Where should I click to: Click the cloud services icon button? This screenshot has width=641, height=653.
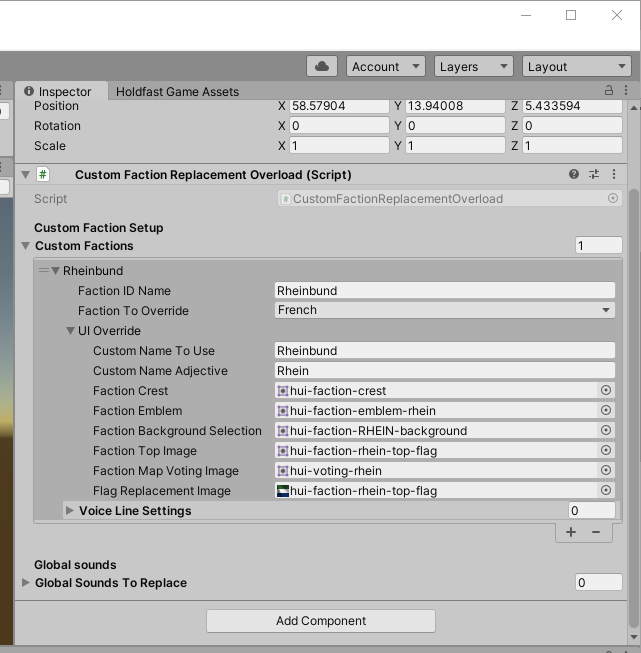(x=322, y=66)
